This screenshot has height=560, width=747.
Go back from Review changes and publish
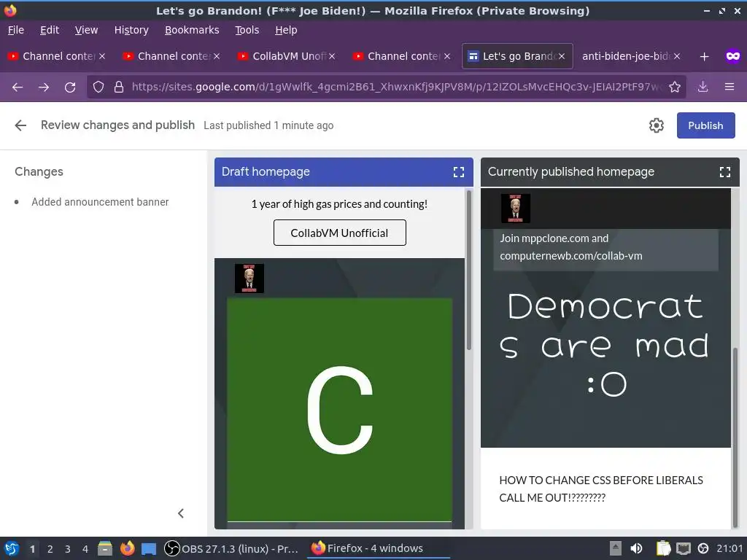tap(20, 125)
